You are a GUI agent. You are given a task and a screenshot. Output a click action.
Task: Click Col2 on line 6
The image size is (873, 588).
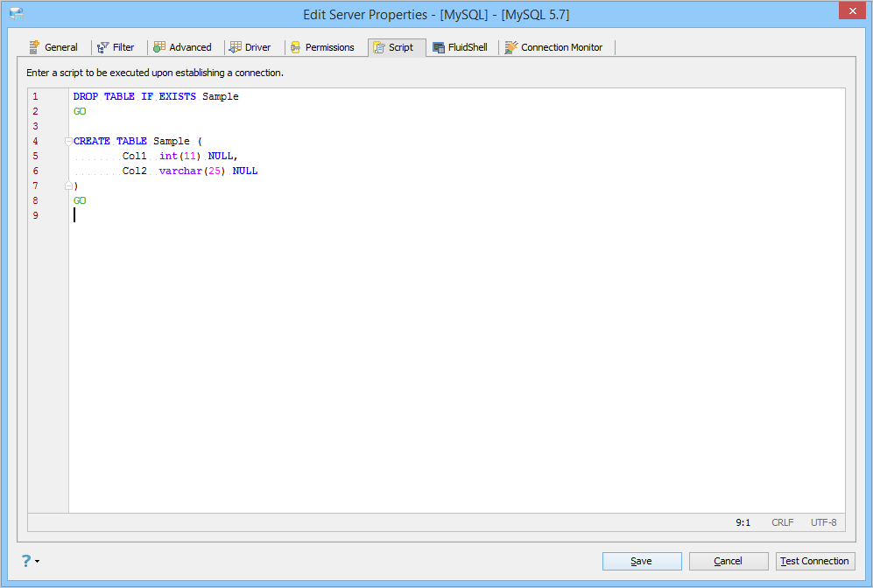tap(135, 171)
